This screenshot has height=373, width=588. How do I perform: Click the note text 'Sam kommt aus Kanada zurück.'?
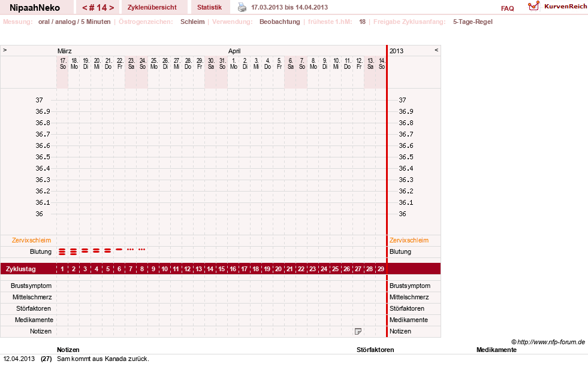coord(103,359)
